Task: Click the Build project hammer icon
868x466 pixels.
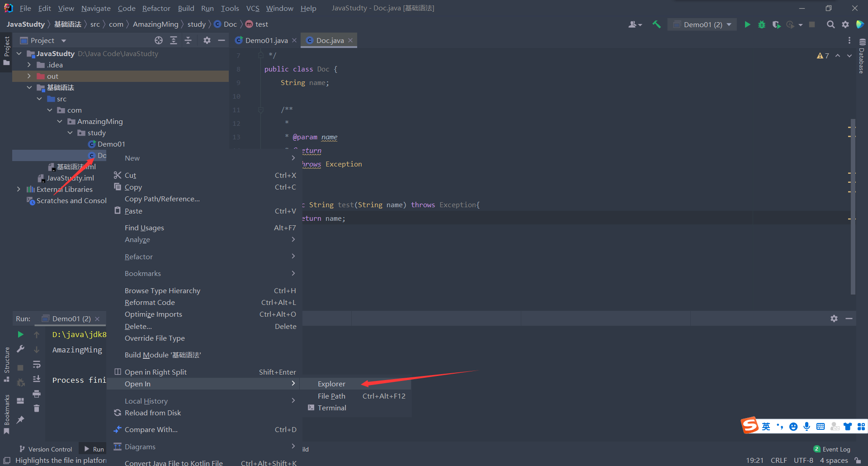Action: (656, 24)
